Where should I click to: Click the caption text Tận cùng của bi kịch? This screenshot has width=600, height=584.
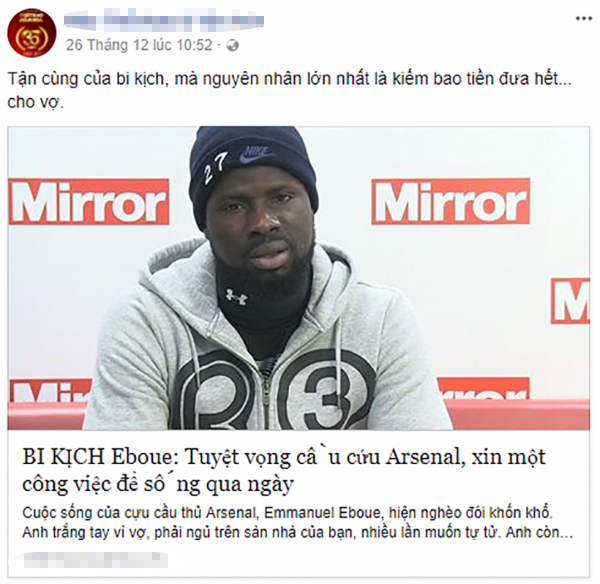pyautogui.click(x=290, y=79)
